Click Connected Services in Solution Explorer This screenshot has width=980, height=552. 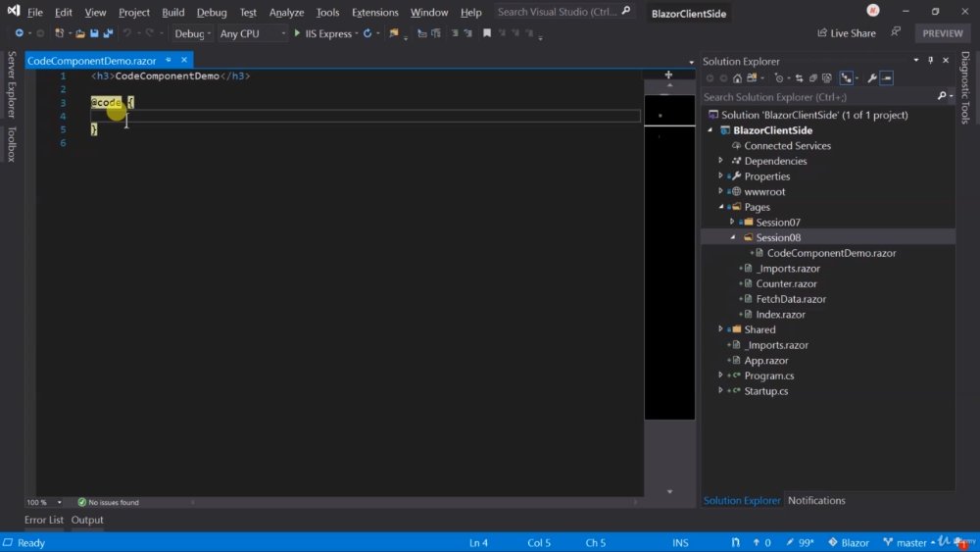point(788,146)
